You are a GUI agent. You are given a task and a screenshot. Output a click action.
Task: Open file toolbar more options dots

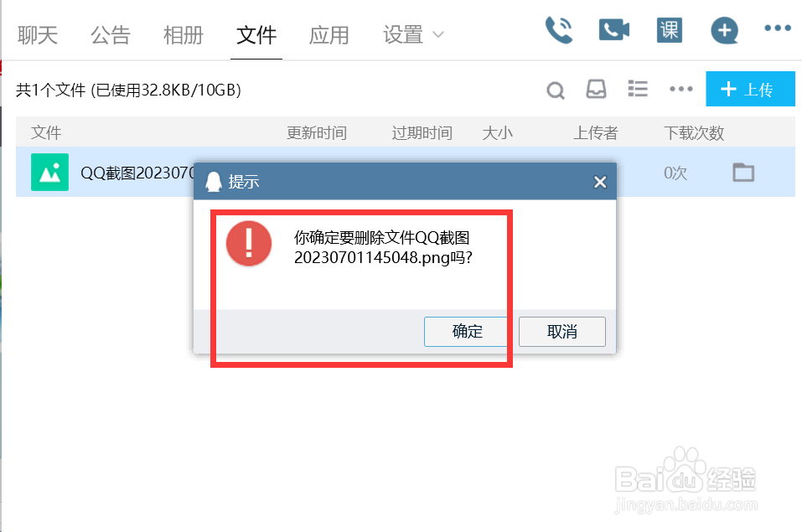pyautogui.click(x=680, y=89)
